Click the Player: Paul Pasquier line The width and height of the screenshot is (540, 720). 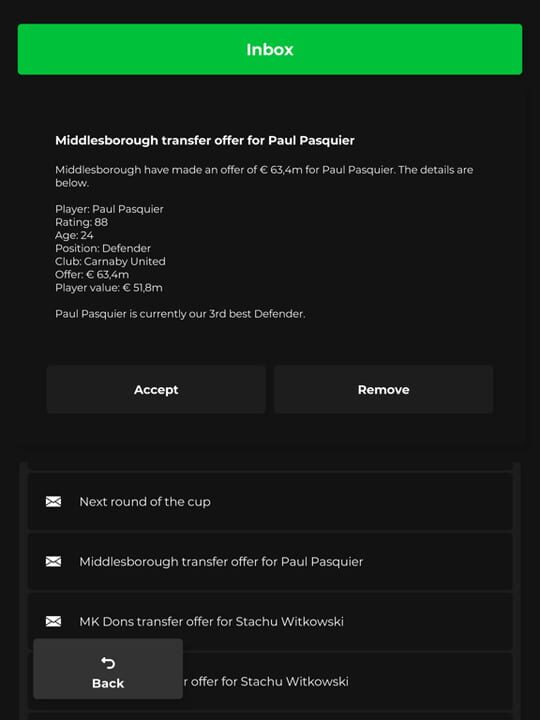tap(109, 209)
